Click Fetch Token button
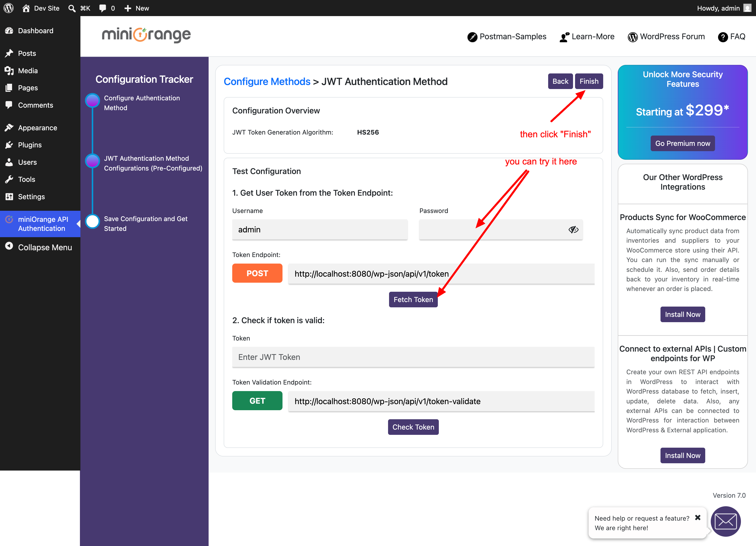Viewport: 756px width, 546px height. (413, 300)
